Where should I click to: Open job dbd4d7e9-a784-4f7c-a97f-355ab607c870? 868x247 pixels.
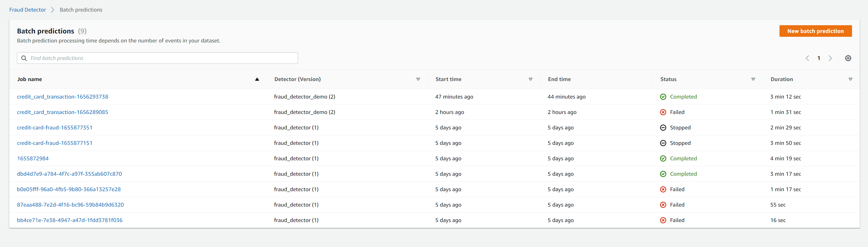69,174
